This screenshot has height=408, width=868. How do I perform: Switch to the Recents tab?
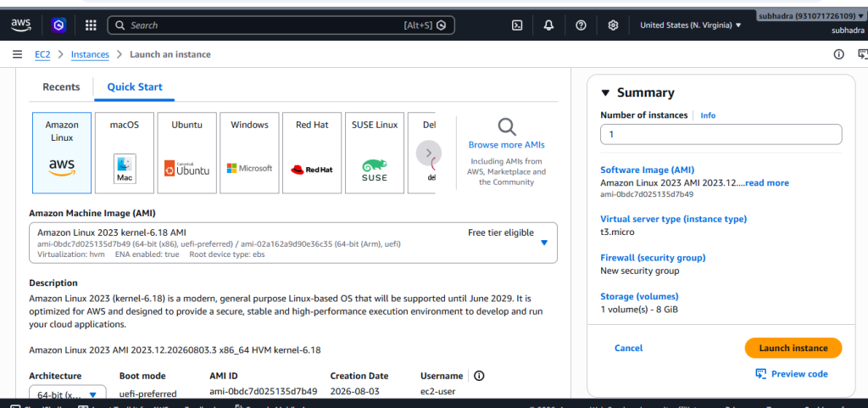point(61,87)
